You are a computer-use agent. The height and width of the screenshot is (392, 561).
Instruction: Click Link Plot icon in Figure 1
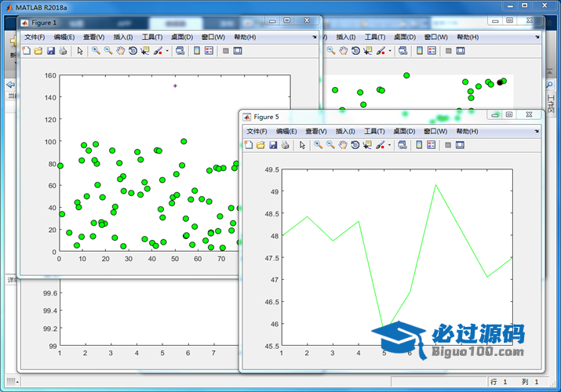(180, 51)
